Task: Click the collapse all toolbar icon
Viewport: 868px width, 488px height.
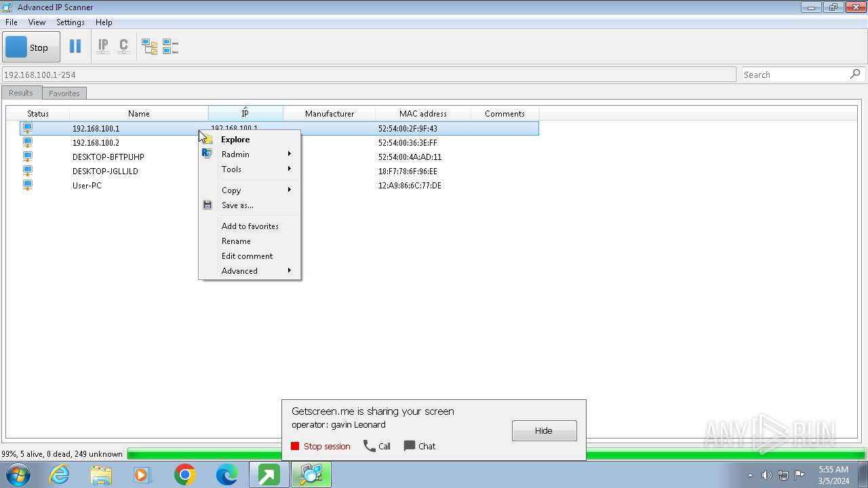Action: tap(170, 47)
